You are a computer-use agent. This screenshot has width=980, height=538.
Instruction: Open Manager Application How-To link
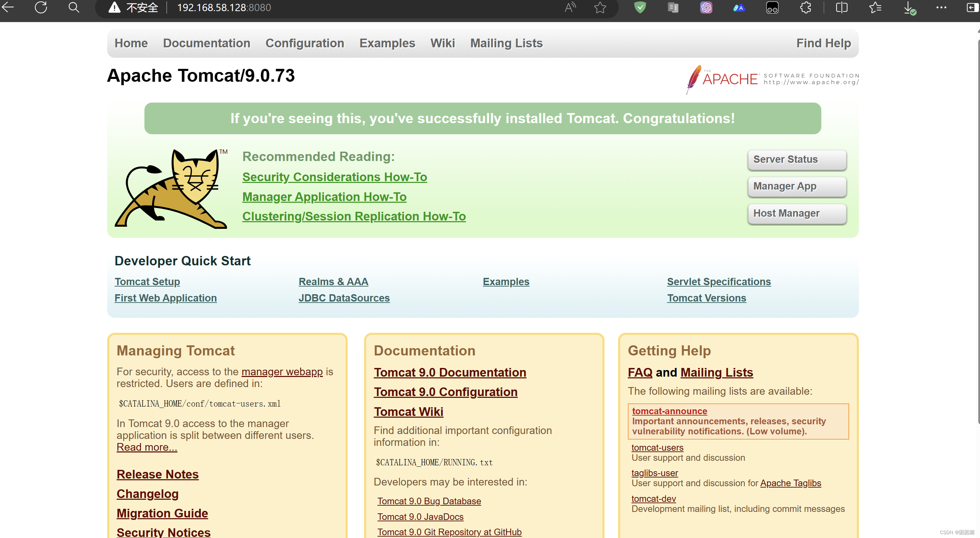pos(324,196)
